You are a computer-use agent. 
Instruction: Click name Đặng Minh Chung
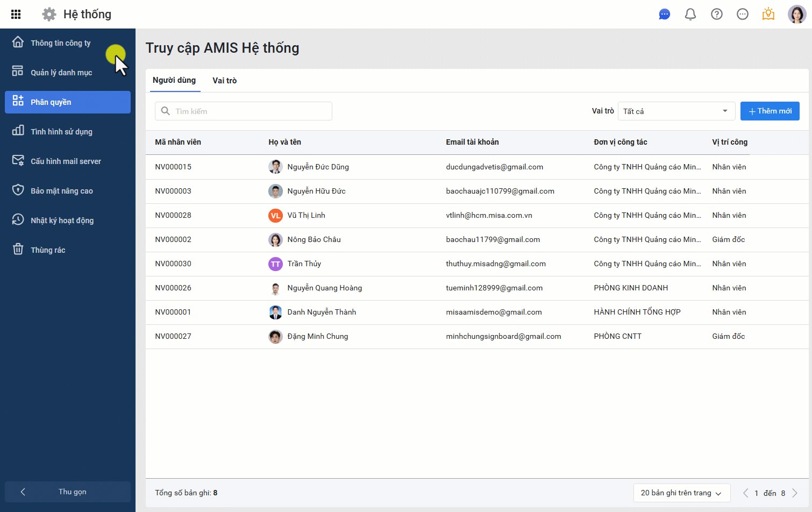click(318, 336)
